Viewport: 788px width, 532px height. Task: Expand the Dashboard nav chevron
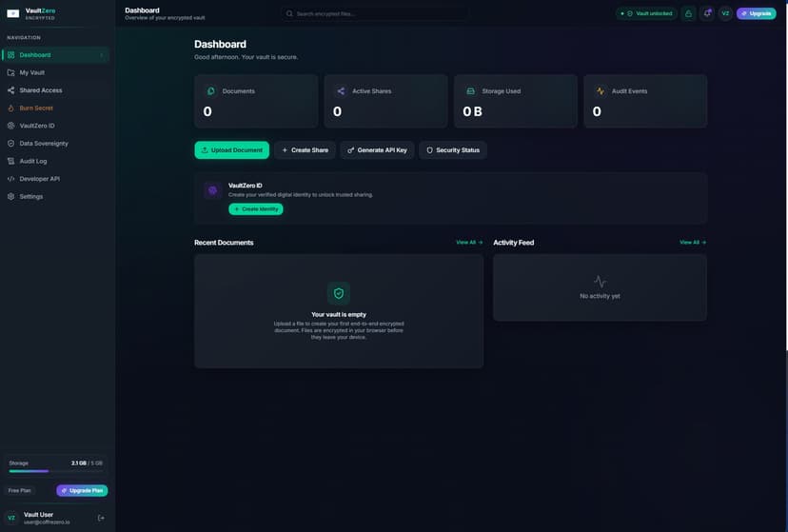pos(102,55)
